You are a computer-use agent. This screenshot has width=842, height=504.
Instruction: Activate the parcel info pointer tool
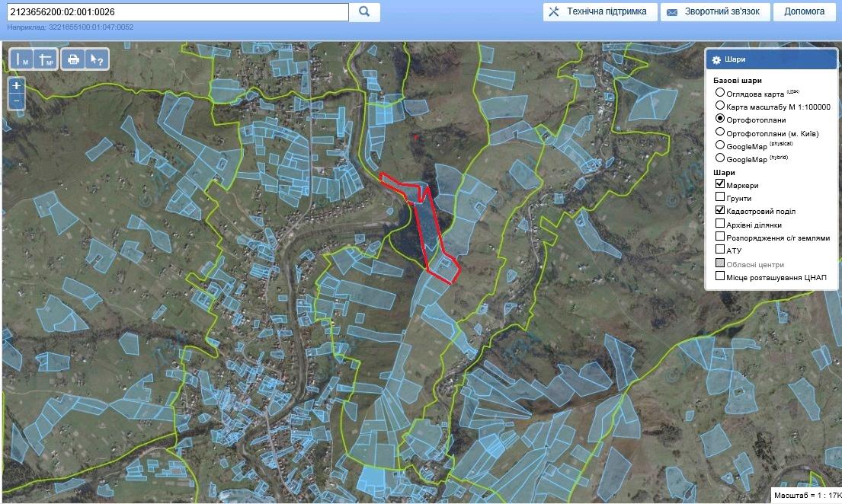96,59
